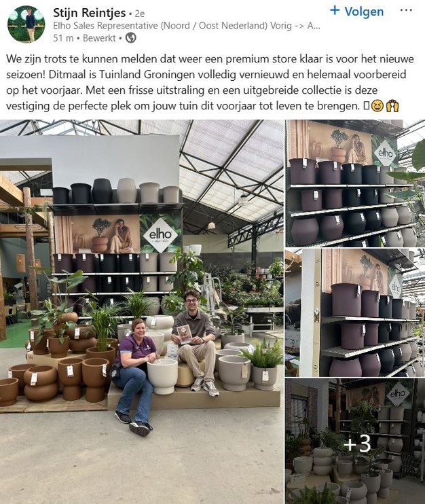The height and width of the screenshot is (504, 425).
Task: Click the laughing emoji in post text
Action: click(x=377, y=106)
